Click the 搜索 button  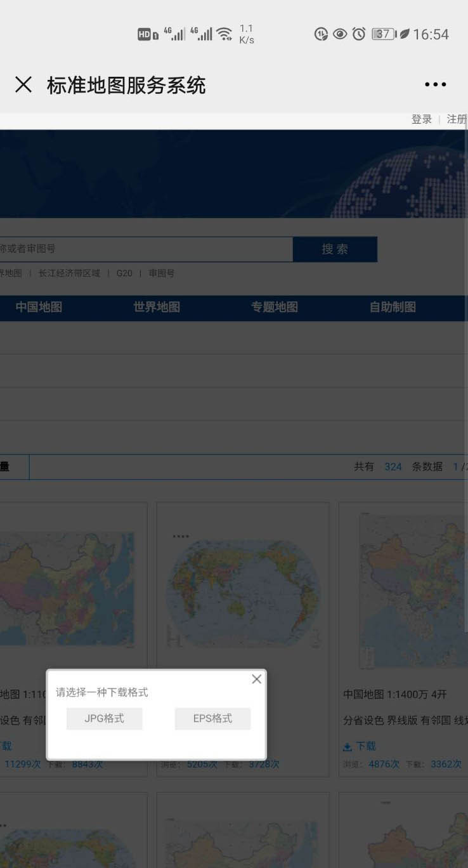coord(335,249)
